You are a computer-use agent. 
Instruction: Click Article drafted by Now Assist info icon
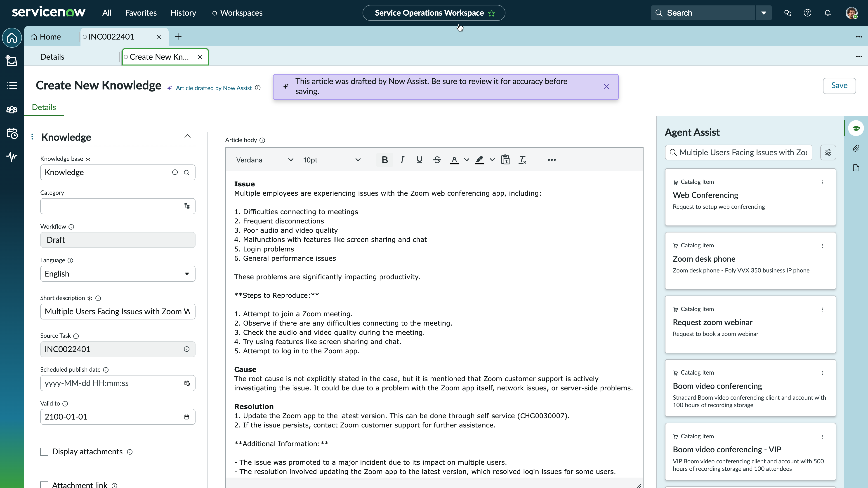tap(258, 88)
